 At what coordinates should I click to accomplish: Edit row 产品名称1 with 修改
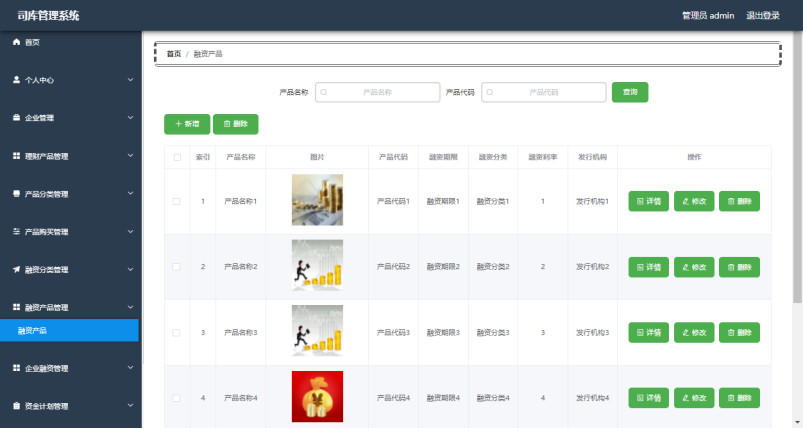[x=694, y=201]
